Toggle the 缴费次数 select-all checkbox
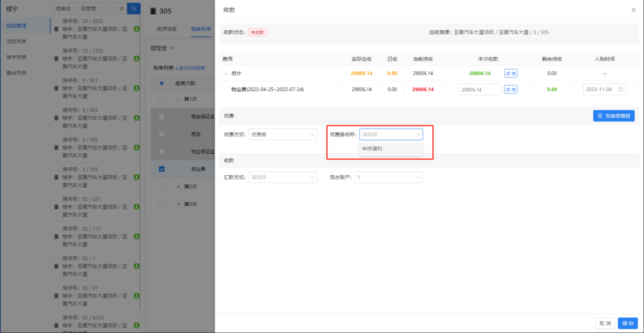644x333 pixels. pyautogui.click(x=162, y=83)
